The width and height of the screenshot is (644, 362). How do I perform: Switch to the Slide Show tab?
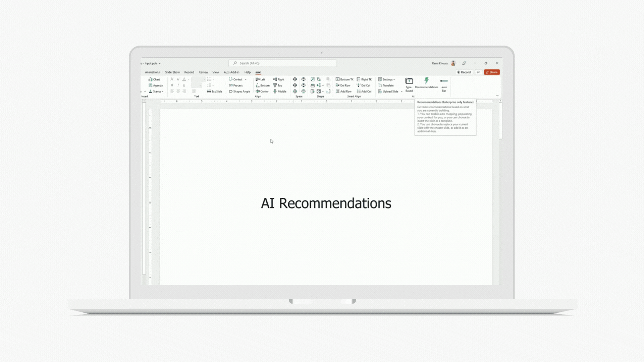[x=172, y=72]
